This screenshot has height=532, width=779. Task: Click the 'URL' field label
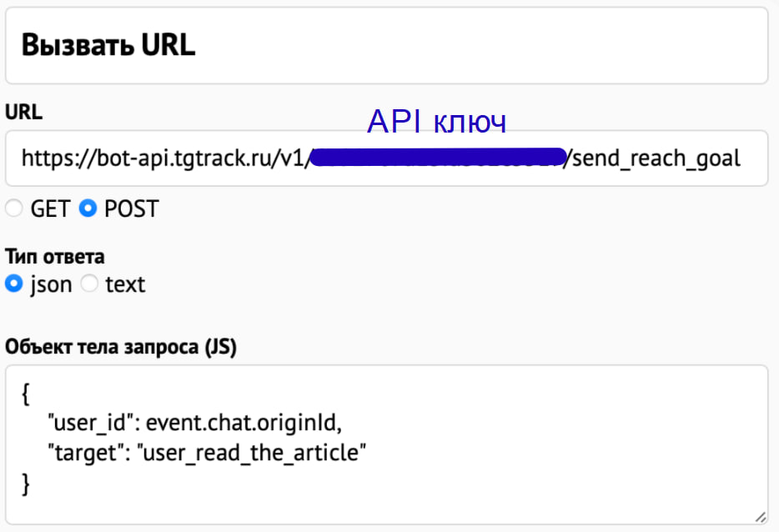(x=23, y=111)
